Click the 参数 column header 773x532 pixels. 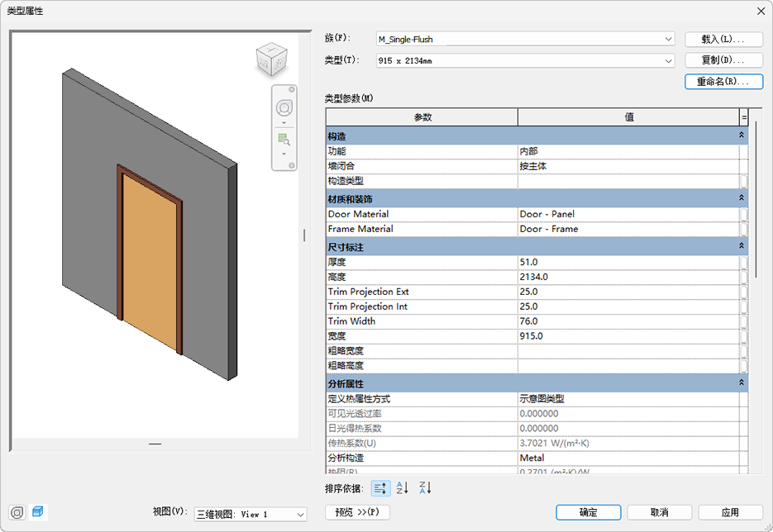coord(422,117)
